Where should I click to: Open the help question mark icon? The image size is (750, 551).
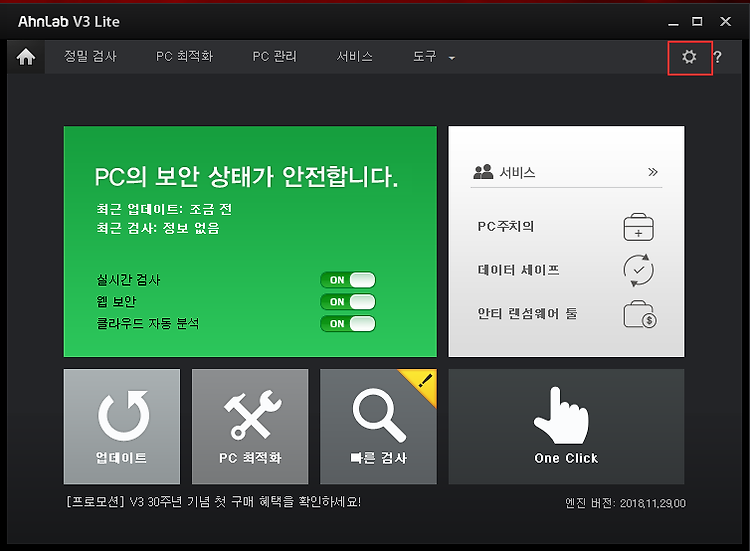717,57
